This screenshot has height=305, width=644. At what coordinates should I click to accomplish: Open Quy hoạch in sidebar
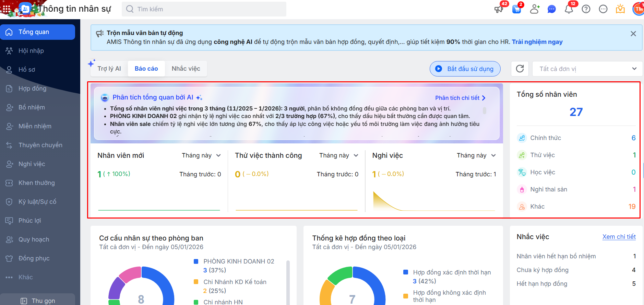38,239
